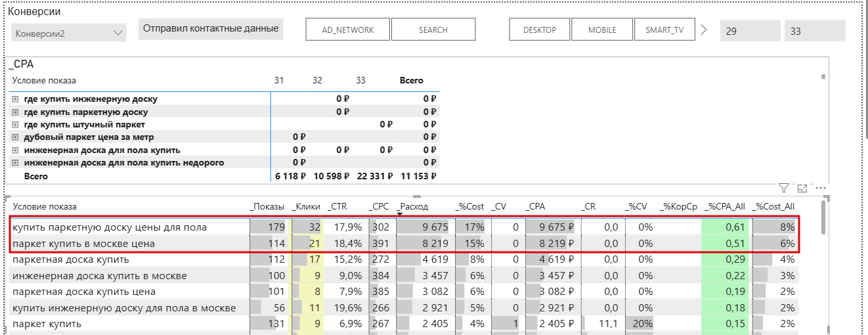Toggle the AD_NETWORK slicer button
This screenshot has width=868, height=335.
pyautogui.click(x=347, y=30)
